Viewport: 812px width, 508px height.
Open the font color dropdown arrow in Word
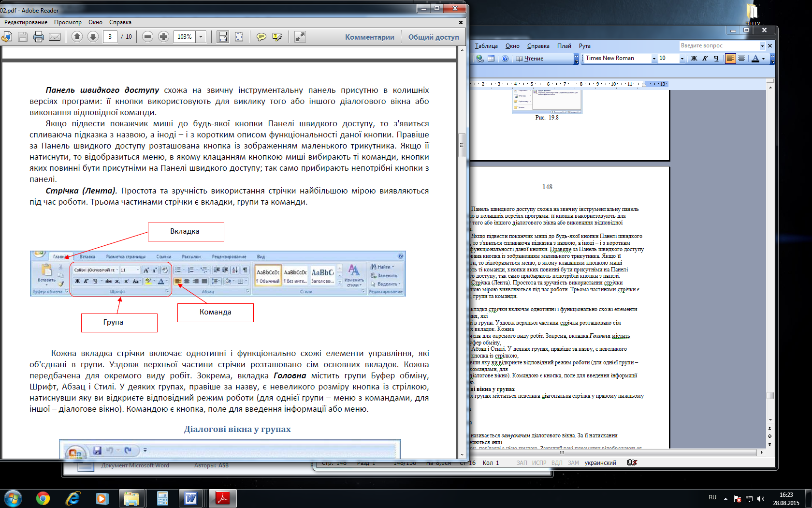click(764, 59)
